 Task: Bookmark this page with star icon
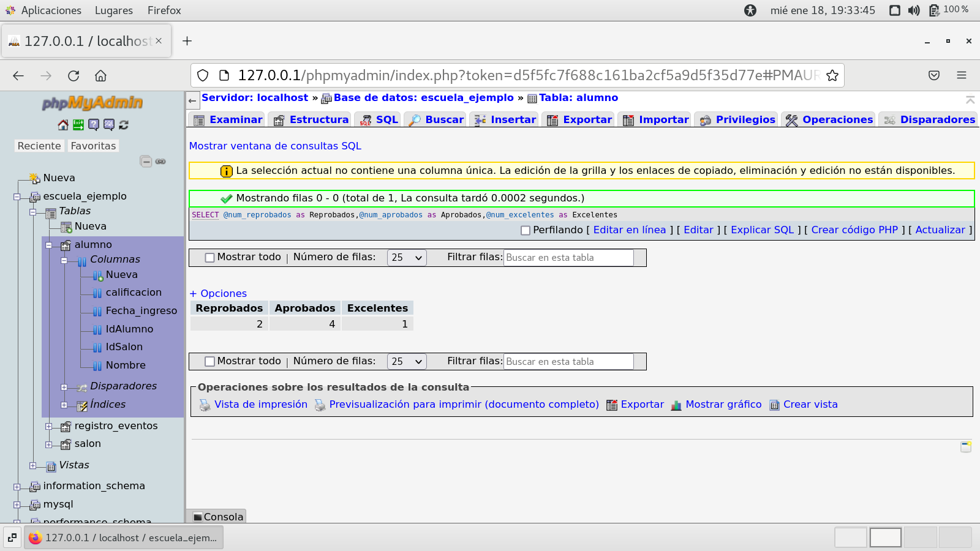click(x=832, y=75)
